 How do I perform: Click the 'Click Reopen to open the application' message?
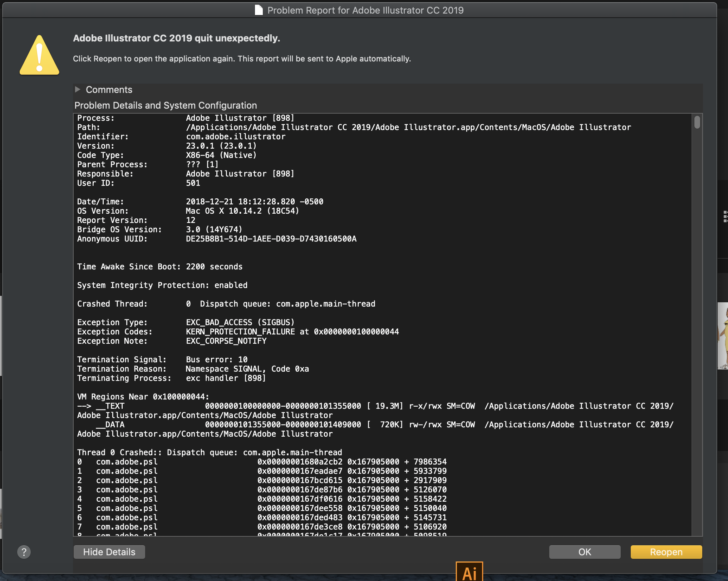242,59
